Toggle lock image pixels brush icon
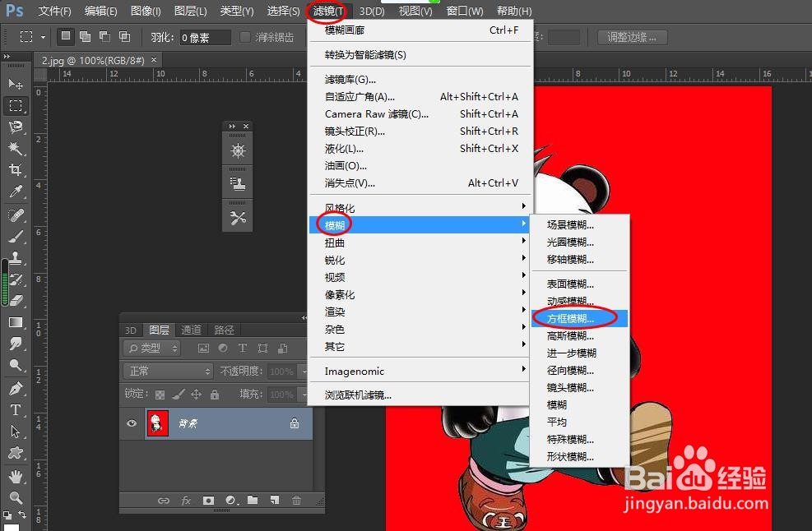The height and width of the screenshot is (531, 812). (179, 395)
